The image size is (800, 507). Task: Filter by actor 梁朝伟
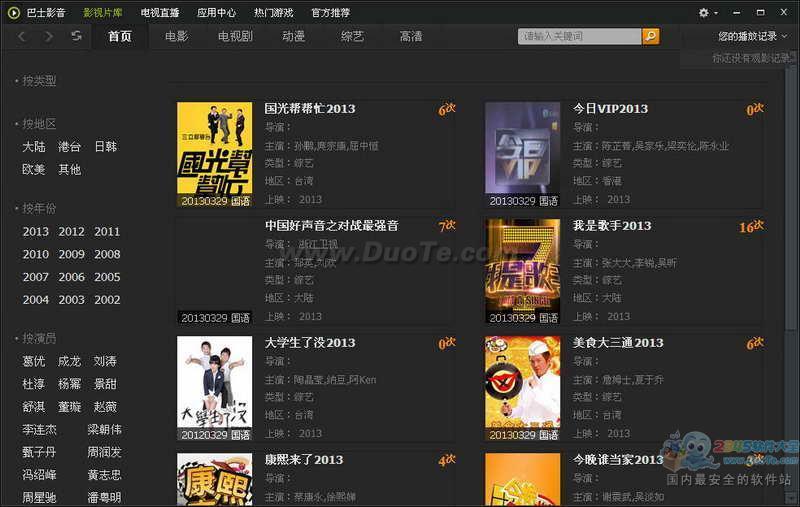point(104,429)
